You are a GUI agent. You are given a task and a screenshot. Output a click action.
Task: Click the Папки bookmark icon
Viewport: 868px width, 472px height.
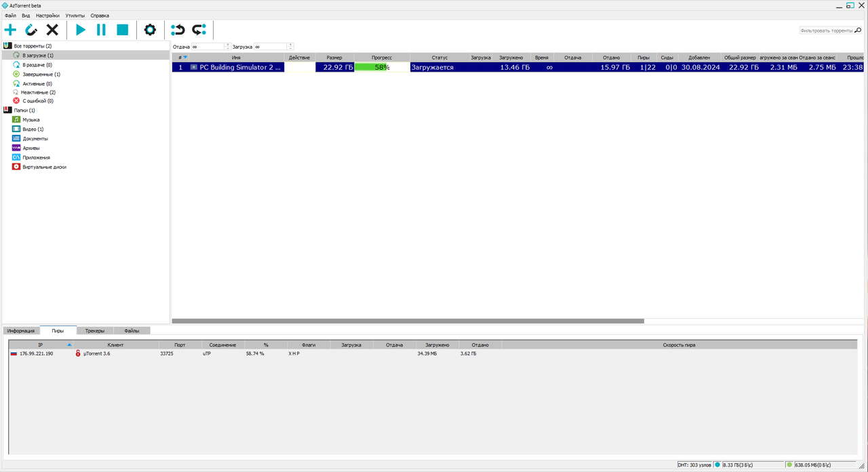coord(7,110)
